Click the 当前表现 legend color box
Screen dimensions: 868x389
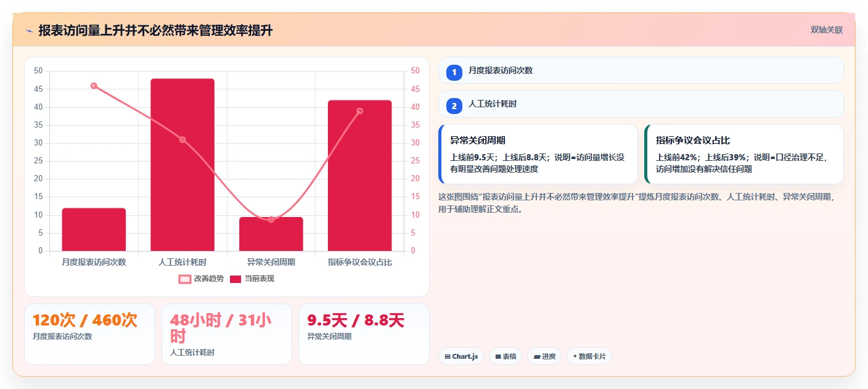point(235,279)
